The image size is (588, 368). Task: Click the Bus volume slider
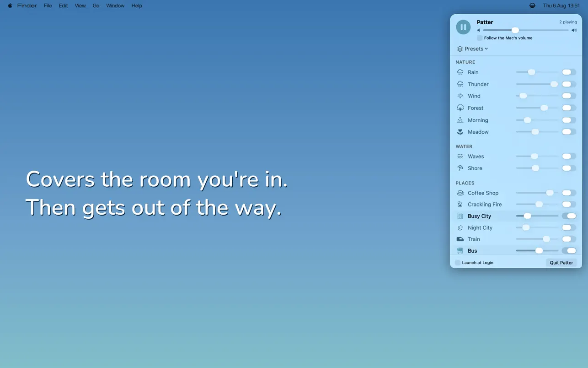coord(537,251)
